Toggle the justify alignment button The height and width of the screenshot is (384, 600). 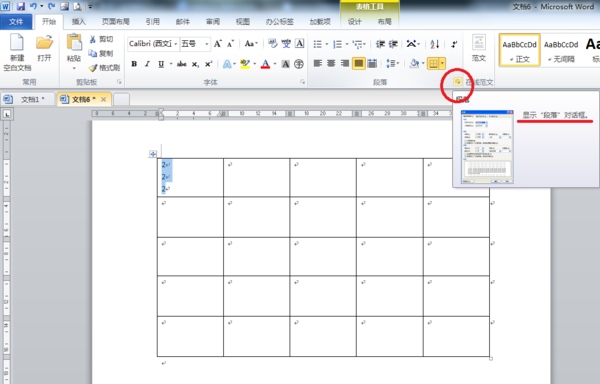coord(359,63)
